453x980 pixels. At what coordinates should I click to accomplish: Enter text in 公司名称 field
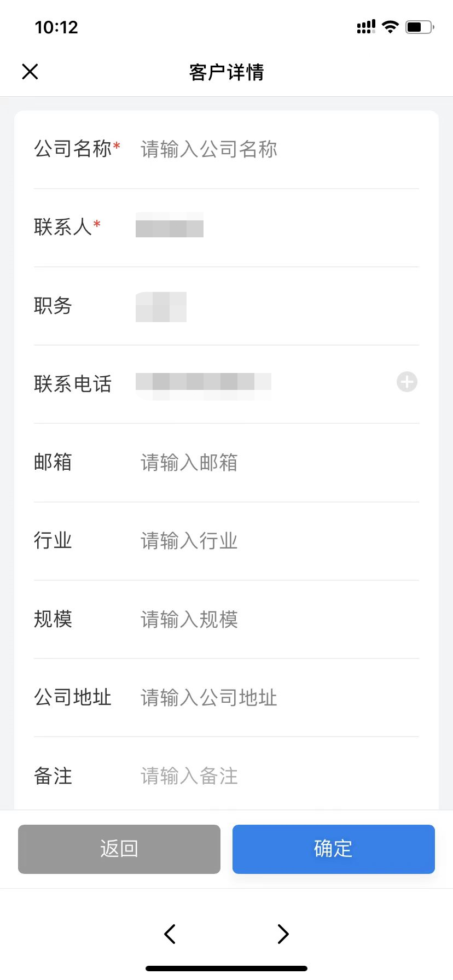click(274, 149)
